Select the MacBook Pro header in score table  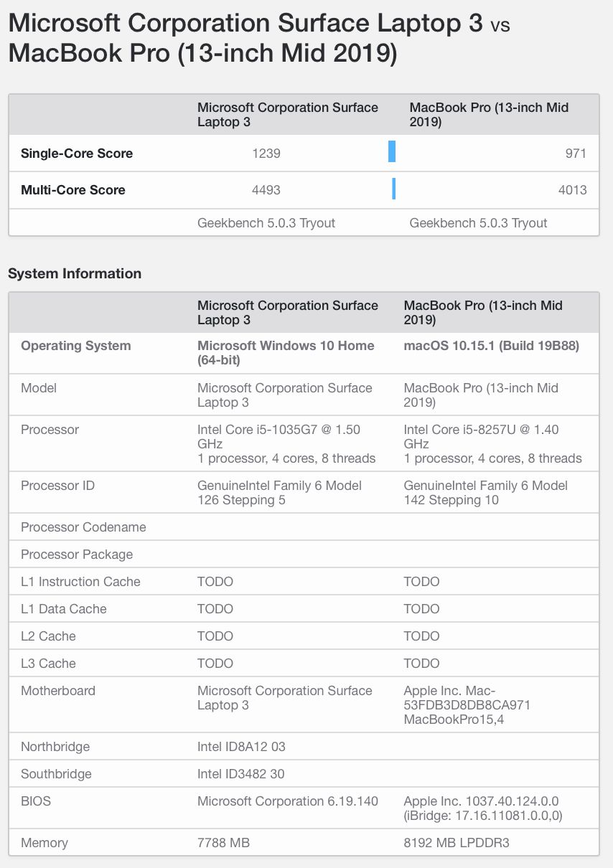[489, 115]
